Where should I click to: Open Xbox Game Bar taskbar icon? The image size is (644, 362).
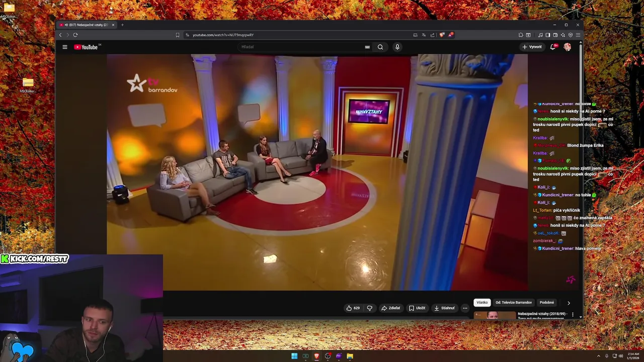coord(305,356)
